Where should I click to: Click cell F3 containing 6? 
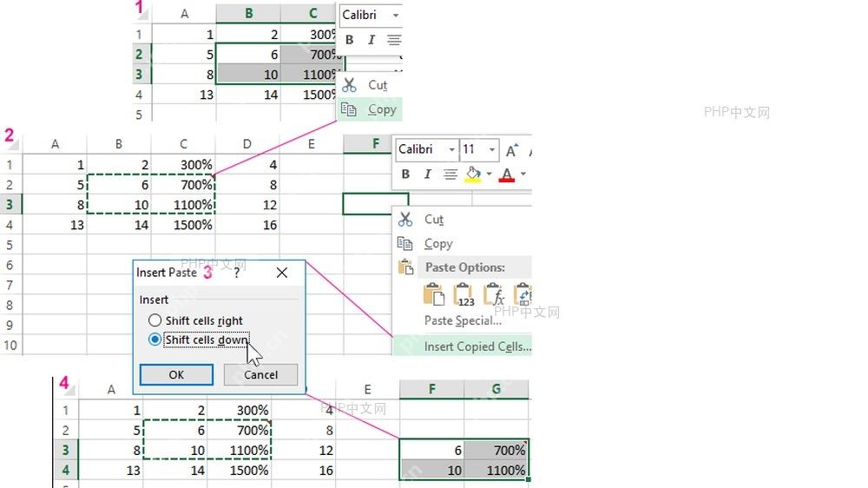click(x=431, y=450)
